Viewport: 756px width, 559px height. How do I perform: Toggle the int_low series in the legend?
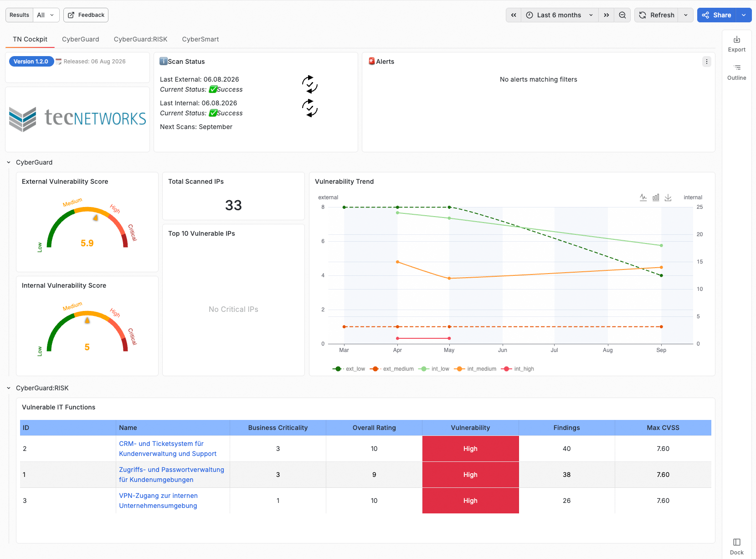[434, 369]
